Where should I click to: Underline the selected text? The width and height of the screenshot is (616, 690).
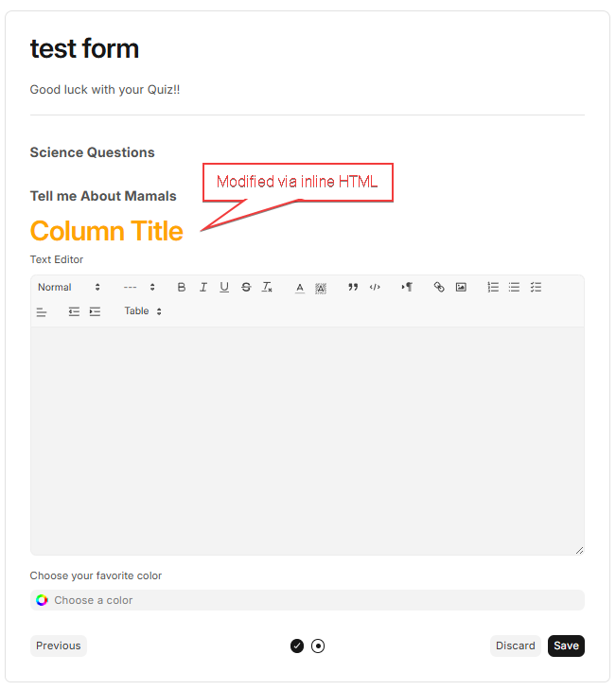pyautogui.click(x=224, y=288)
